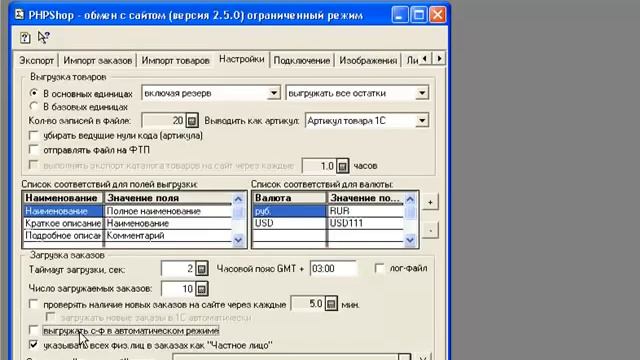Switch to the Экспорт tab

(36, 60)
